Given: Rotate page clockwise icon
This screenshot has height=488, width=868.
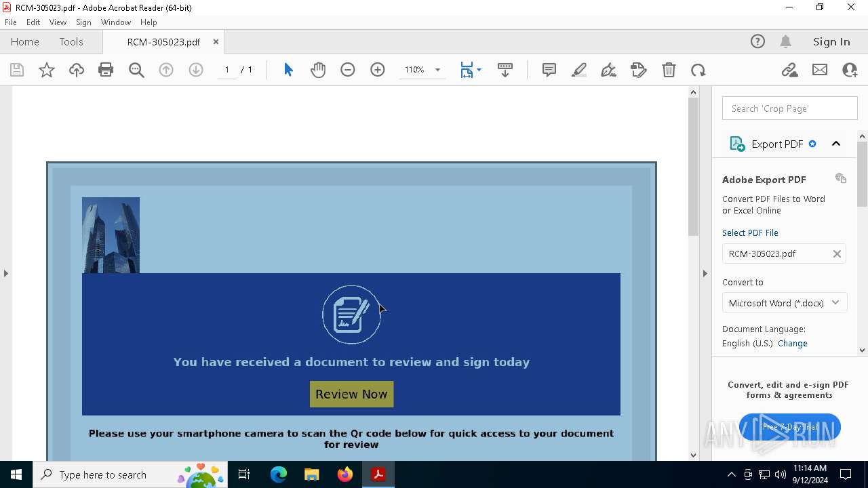Looking at the screenshot, I should point(698,70).
